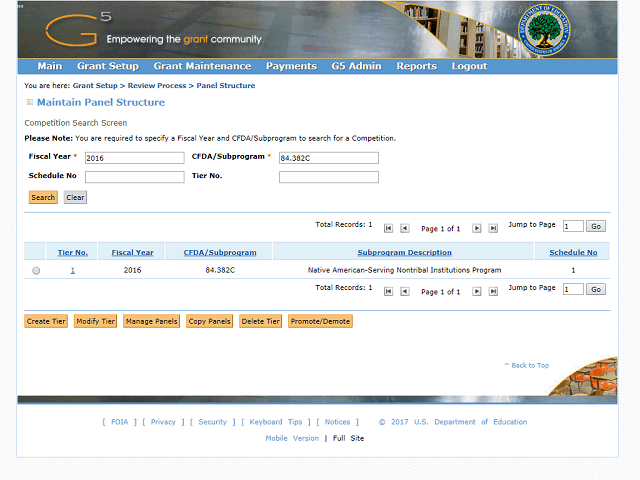Select the radio button for Tier 1 row
The height and width of the screenshot is (480, 640).
(36, 271)
